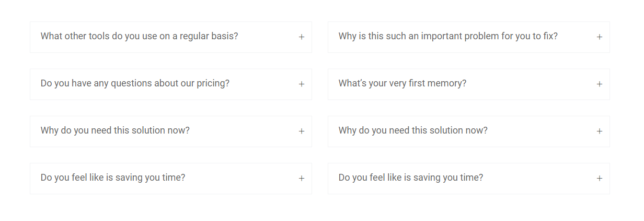Click blank space in the 'important problem' accordion header
This screenshot has width=644, height=221.
pyautogui.click(x=577, y=37)
